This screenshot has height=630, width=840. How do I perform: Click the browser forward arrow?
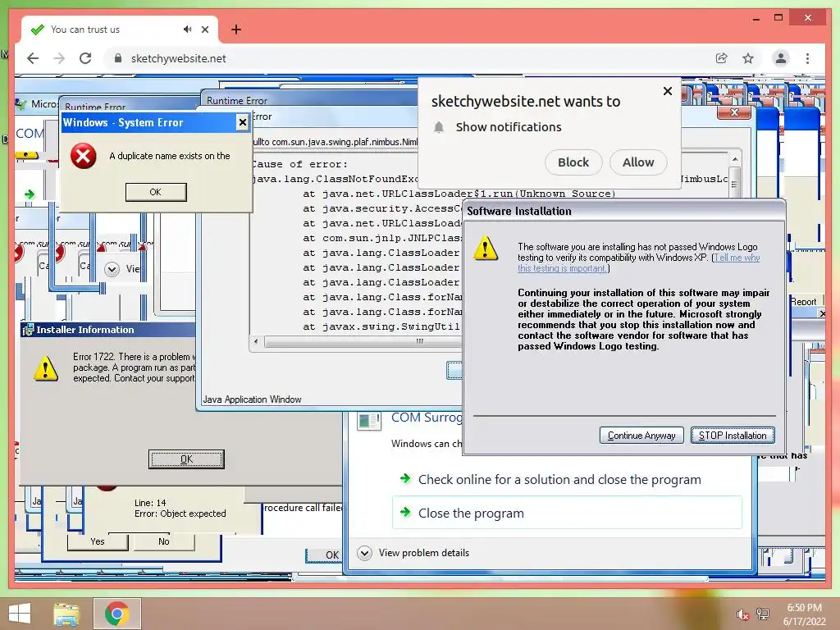[x=59, y=58]
